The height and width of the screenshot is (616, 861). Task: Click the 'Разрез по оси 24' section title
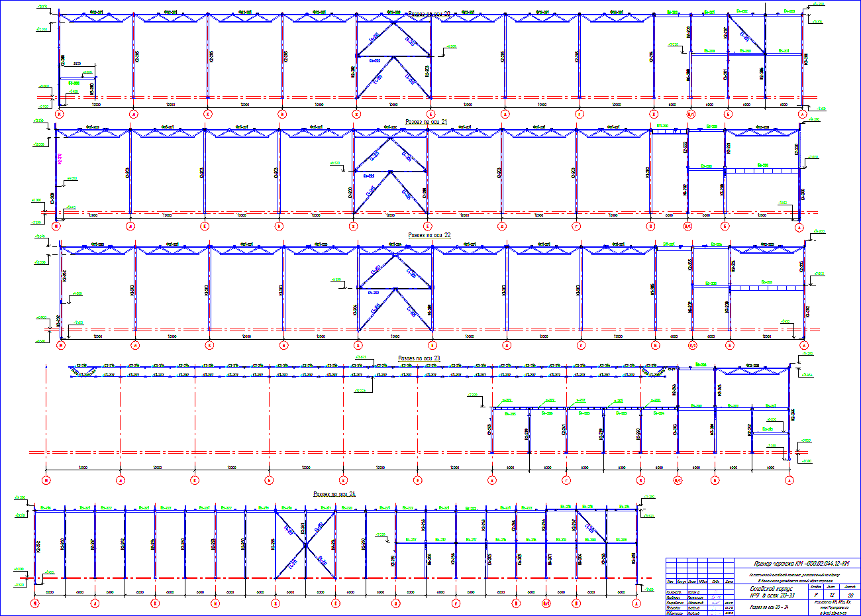tap(334, 494)
